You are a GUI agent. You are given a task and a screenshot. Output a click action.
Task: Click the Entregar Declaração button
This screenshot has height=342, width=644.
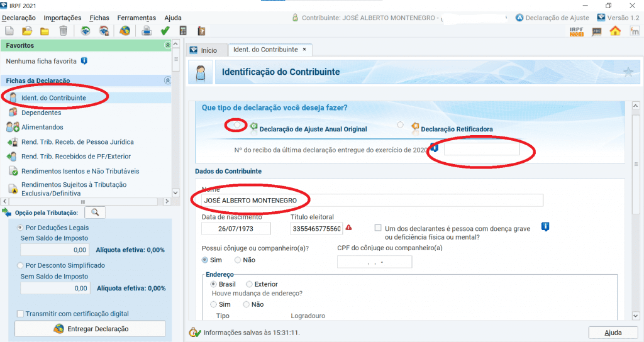[91, 329]
